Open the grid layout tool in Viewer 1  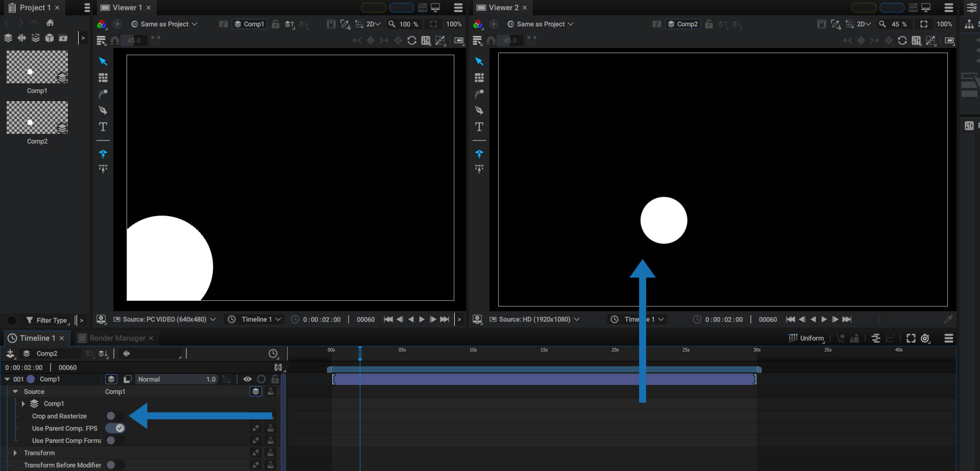103,78
